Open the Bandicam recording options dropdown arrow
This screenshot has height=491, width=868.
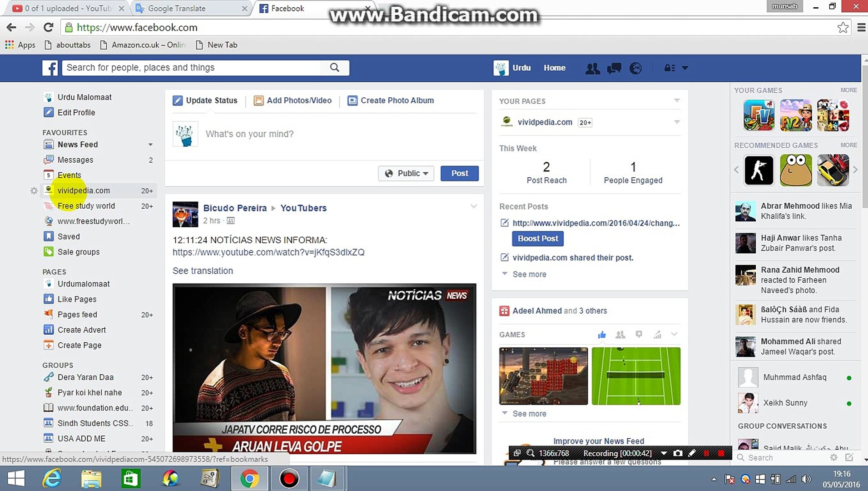click(664, 453)
